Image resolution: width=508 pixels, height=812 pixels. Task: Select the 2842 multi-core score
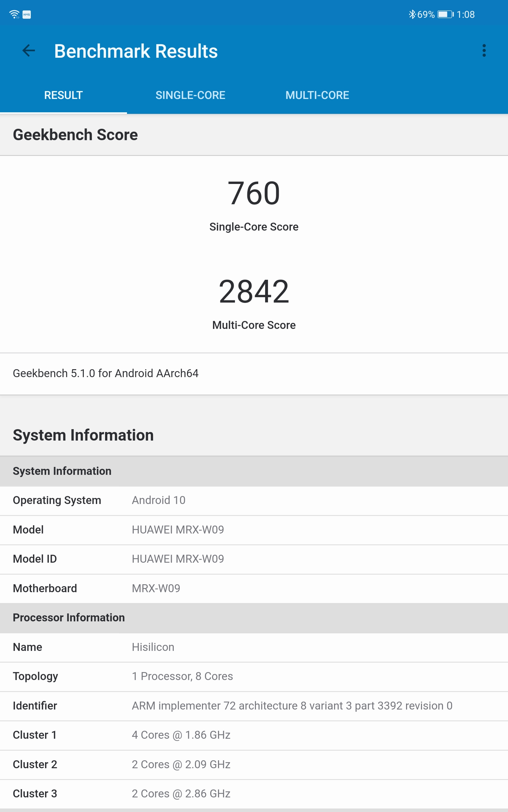point(254,291)
